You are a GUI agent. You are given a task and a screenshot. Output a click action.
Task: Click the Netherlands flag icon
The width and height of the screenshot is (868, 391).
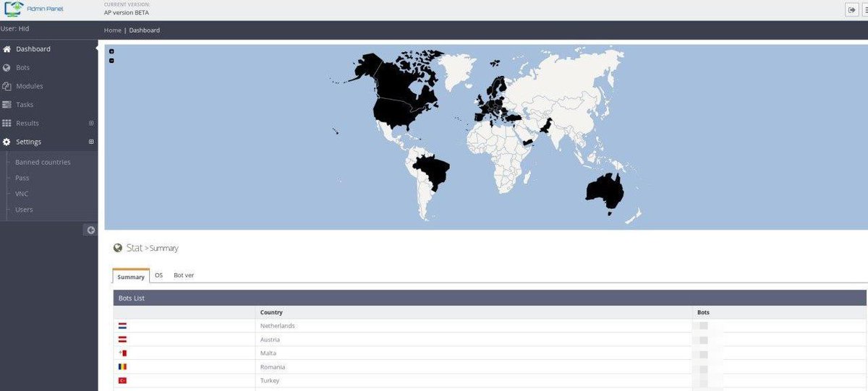coord(122,326)
